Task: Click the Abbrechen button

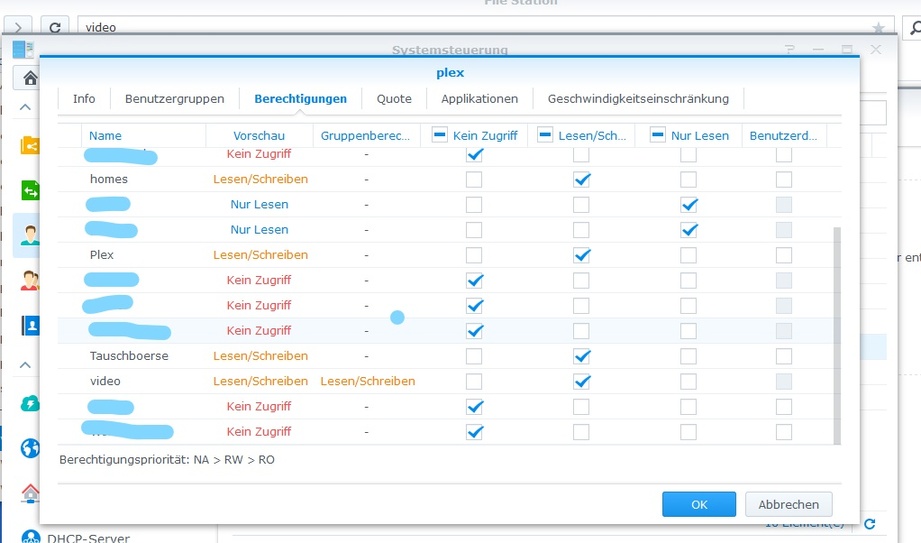Action: click(x=788, y=504)
